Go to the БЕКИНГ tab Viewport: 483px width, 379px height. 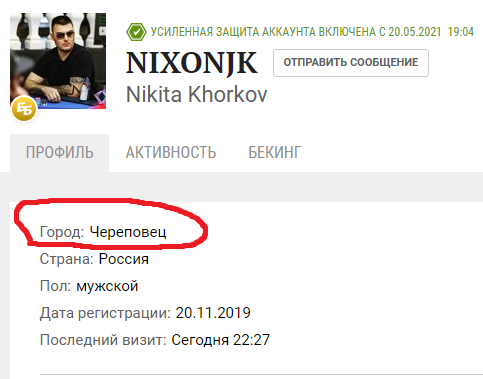coord(275,153)
